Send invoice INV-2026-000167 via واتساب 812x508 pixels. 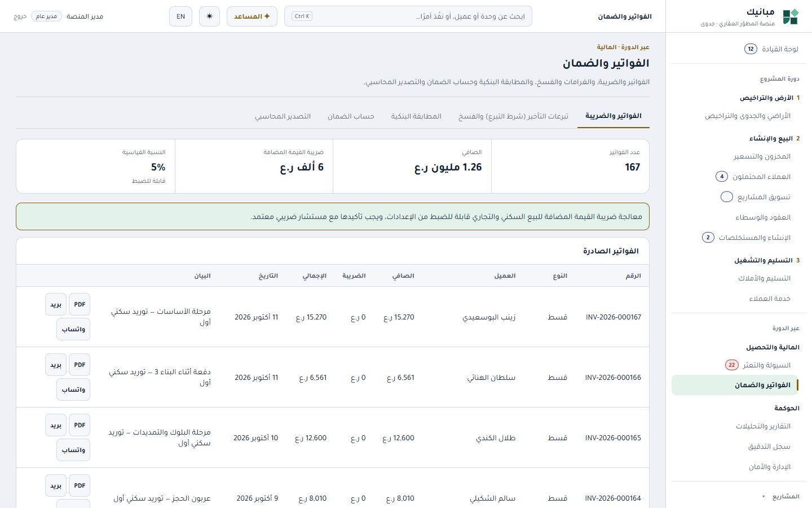pyautogui.click(x=73, y=329)
